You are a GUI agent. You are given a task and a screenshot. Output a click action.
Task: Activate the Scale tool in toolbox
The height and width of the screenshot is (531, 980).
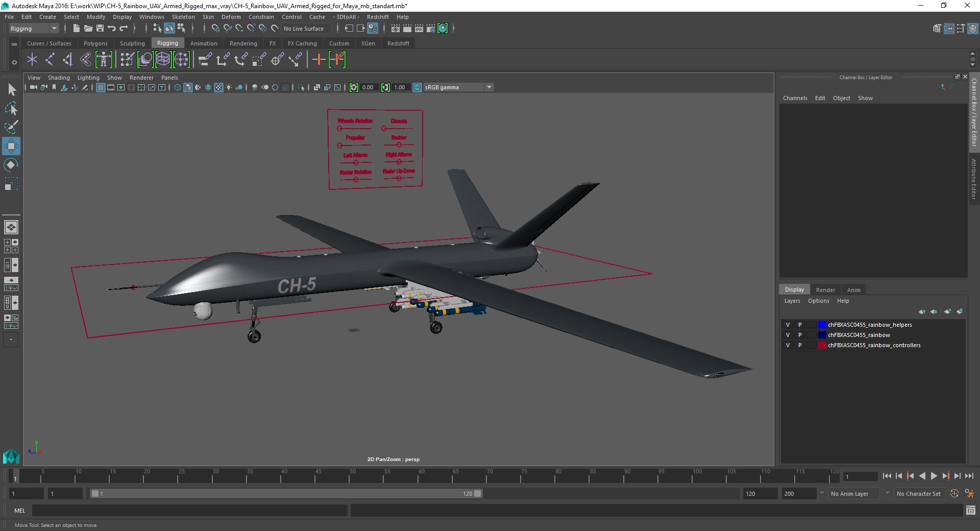pos(11,184)
